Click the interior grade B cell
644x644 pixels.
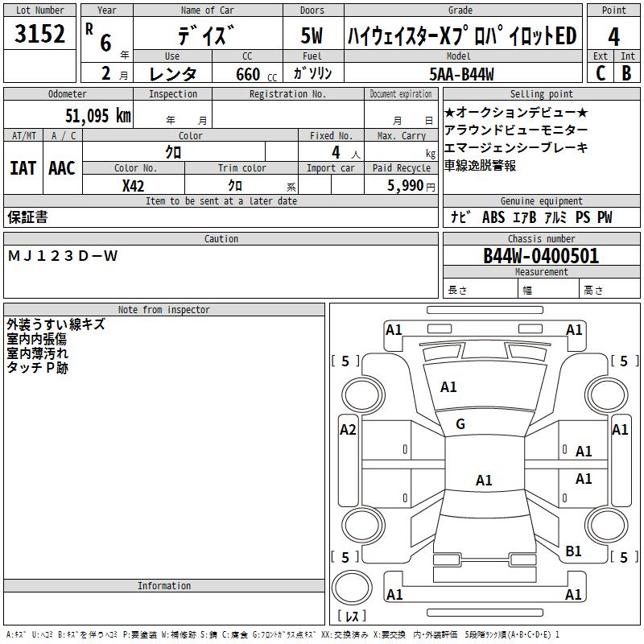[627, 72]
